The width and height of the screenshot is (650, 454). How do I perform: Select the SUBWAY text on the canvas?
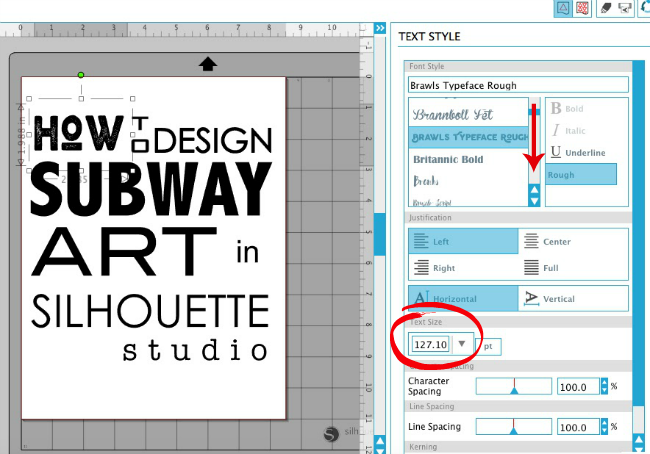151,189
